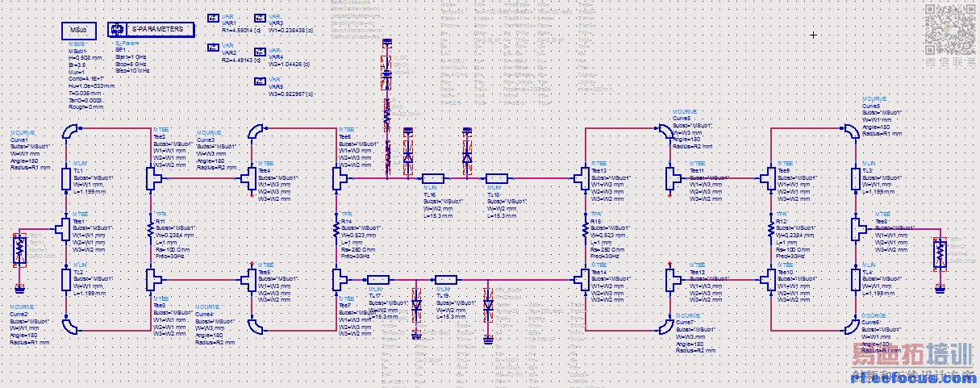Screen dimensions: 980x388
Task: Select the TL3 microstrip line symbol
Action: pos(857,177)
